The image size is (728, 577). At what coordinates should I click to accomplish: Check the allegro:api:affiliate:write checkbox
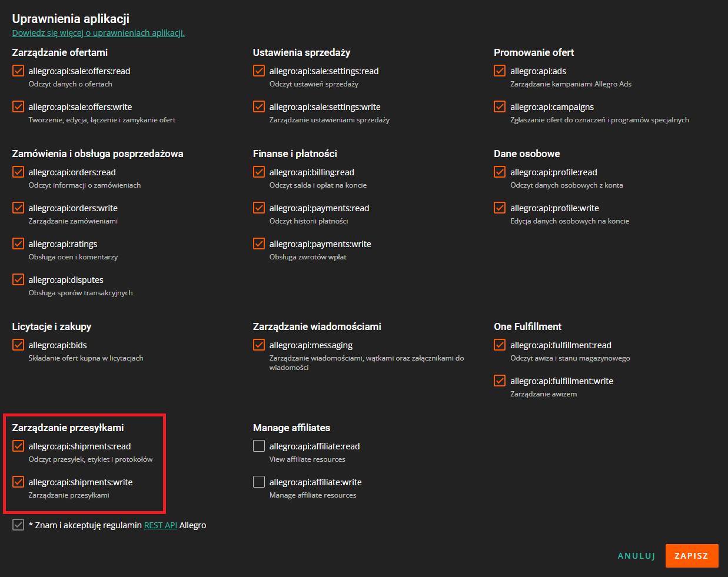pos(259,482)
